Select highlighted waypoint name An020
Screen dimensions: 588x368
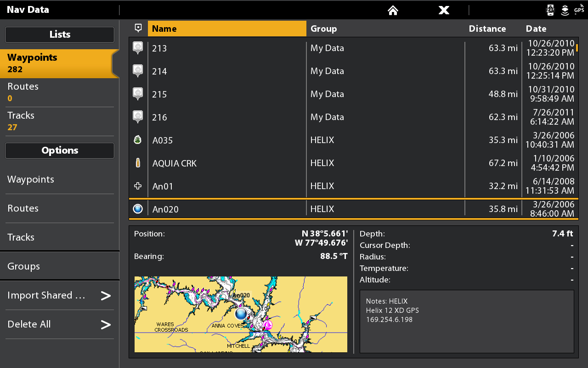[165, 209]
